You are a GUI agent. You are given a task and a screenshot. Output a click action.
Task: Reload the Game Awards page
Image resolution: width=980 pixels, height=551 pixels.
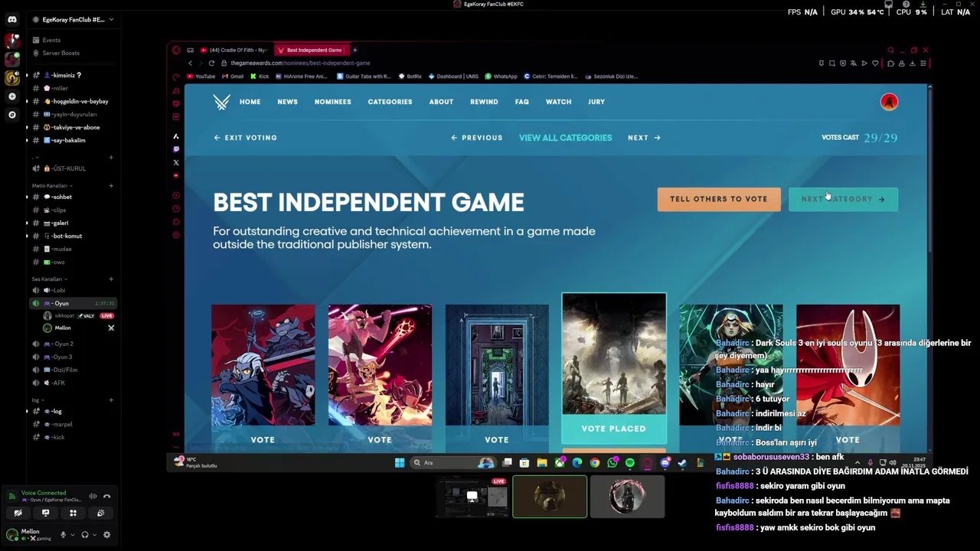[211, 63]
